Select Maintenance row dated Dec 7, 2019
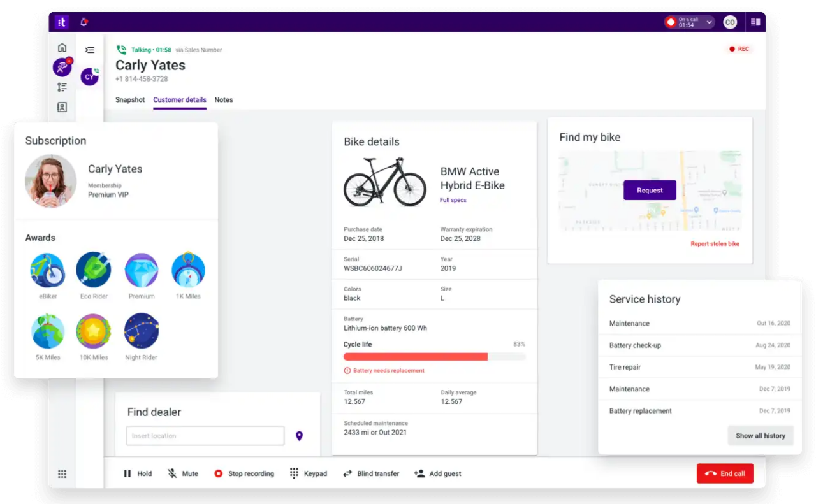This screenshot has height=504, width=816. [700, 389]
